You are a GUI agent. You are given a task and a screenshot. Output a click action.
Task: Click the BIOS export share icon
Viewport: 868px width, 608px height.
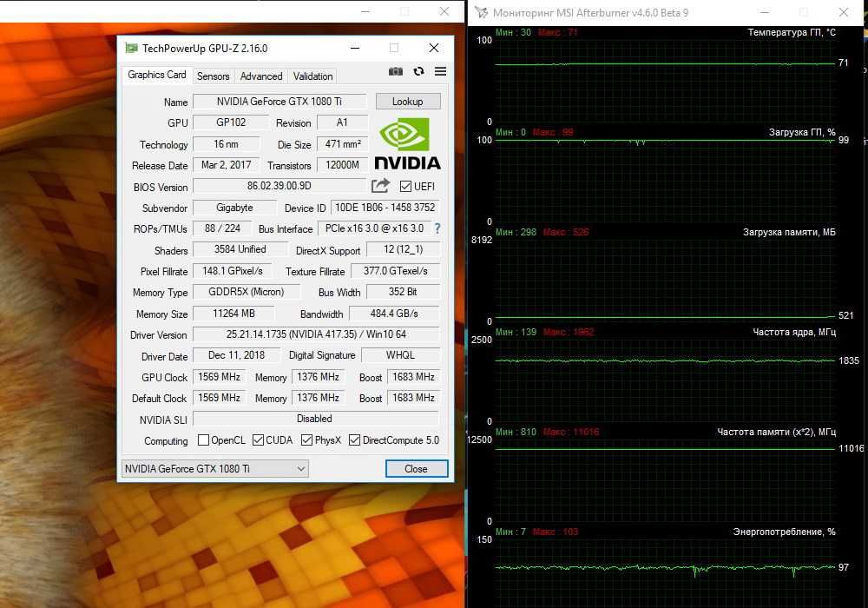click(x=380, y=186)
